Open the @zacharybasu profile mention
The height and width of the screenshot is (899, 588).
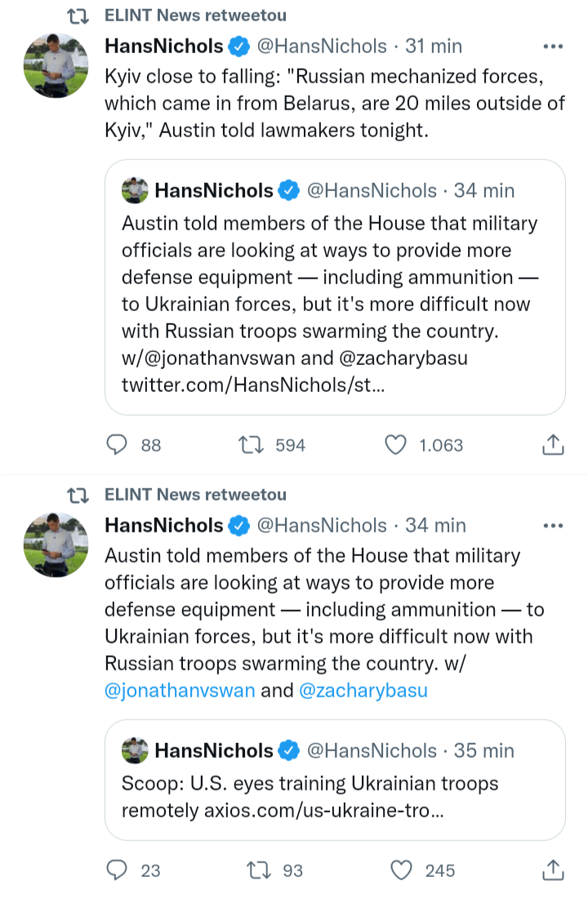pyautogui.click(x=363, y=690)
